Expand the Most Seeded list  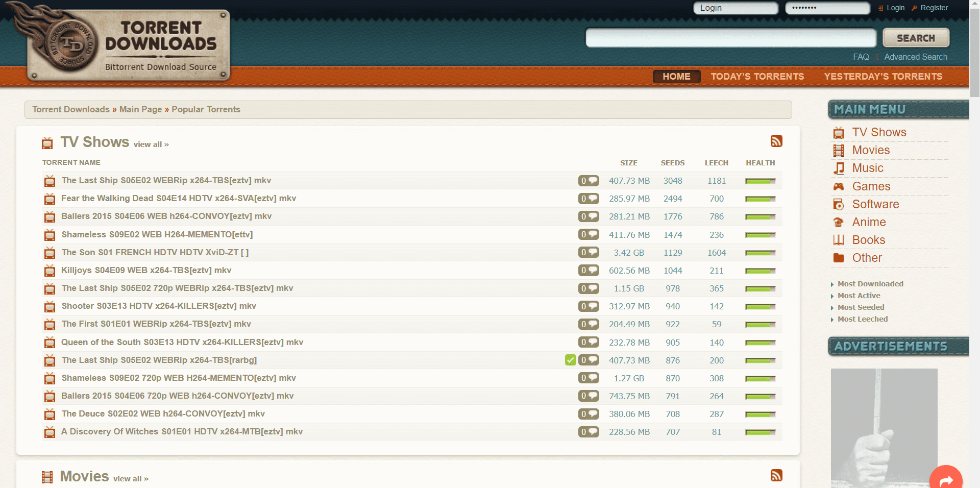pos(861,307)
